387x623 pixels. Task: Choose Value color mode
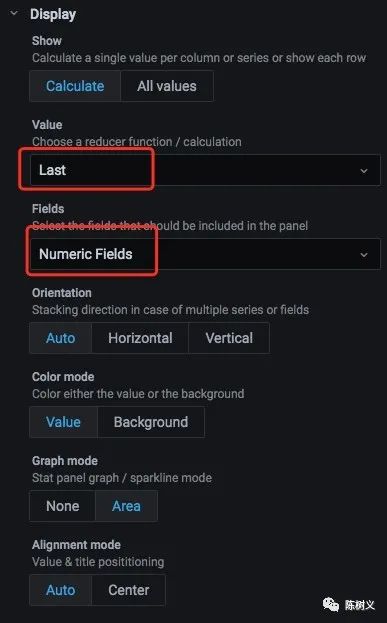pos(63,422)
